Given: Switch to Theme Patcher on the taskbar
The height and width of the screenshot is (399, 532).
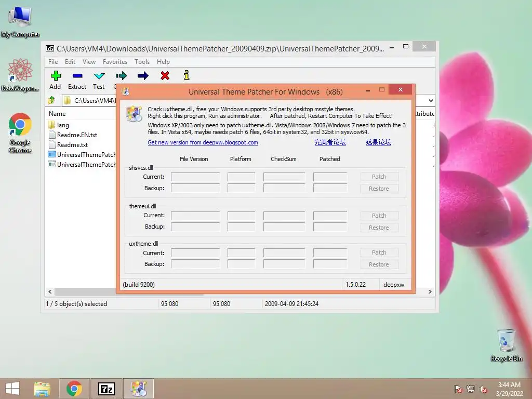Looking at the screenshot, I should click(x=138, y=389).
